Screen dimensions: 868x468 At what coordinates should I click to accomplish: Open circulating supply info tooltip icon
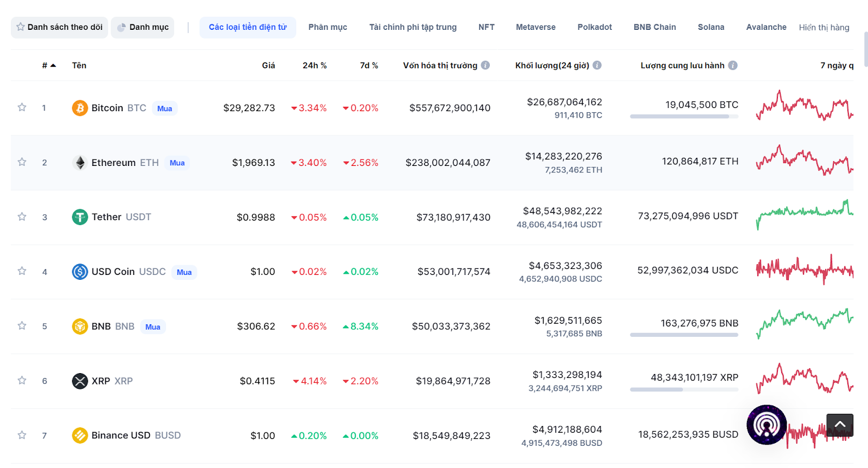(x=733, y=65)
